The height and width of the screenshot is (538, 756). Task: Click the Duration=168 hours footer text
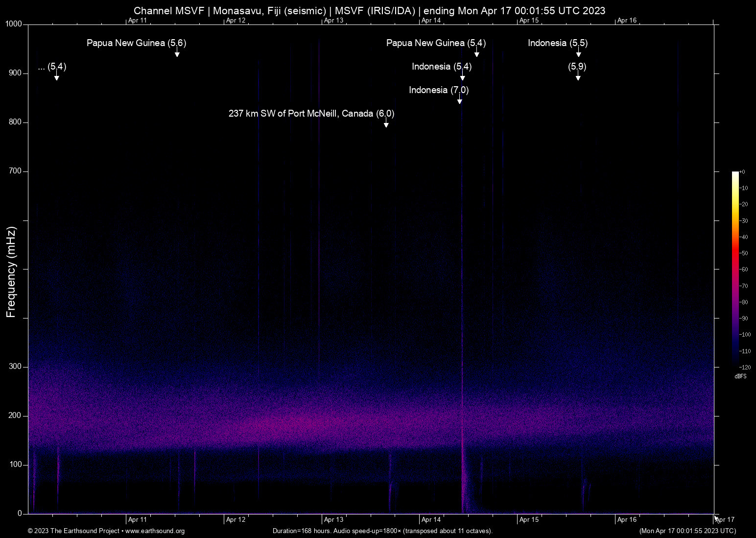382,531
